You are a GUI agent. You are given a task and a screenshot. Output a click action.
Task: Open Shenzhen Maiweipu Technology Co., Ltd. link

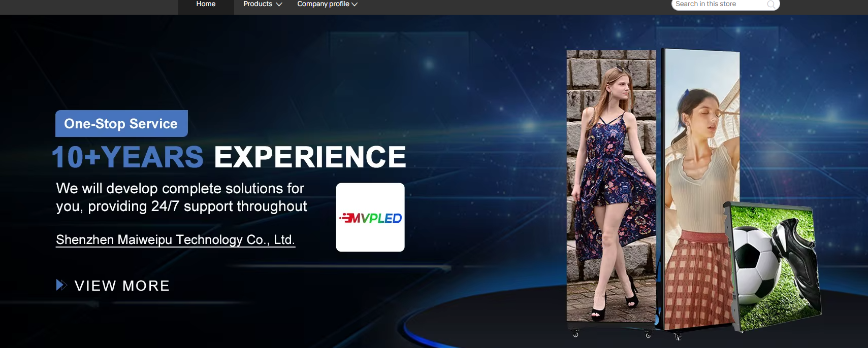coord(175,240)
